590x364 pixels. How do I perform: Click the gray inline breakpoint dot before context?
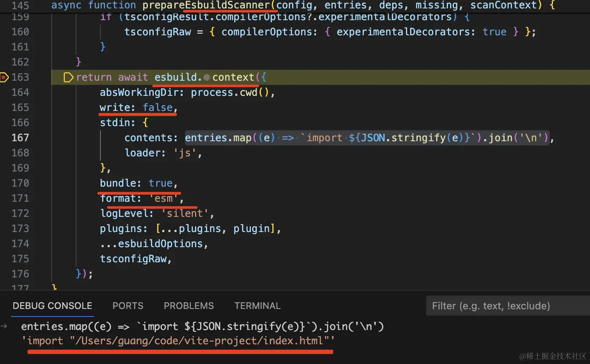pyautogui.click(x=206, y=77)
